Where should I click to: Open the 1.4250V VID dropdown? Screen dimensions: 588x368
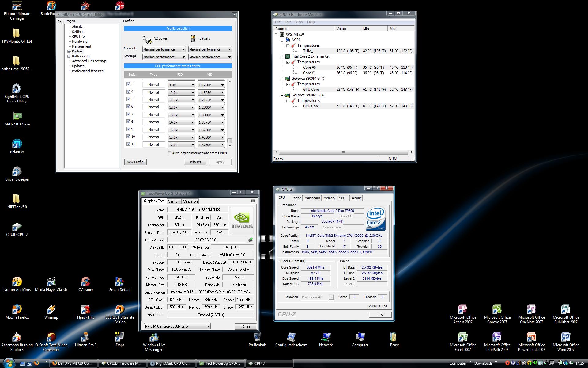(211, 137)
